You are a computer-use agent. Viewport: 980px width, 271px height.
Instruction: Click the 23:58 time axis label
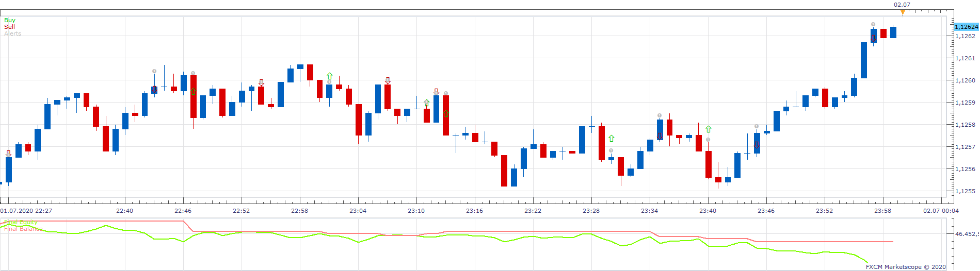pos(882,211)
